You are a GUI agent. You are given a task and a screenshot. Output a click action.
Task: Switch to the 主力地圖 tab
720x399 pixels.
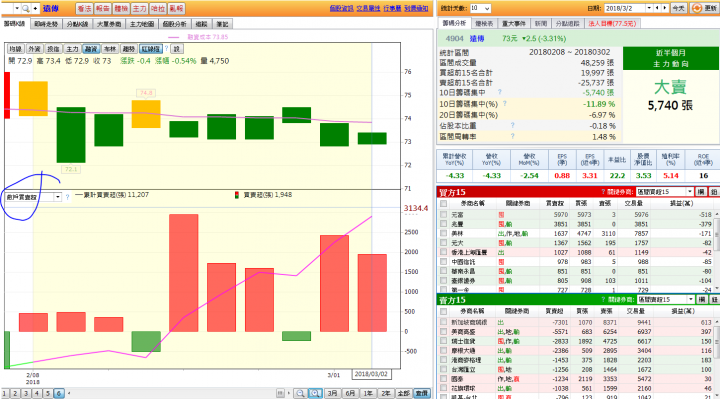141,24
